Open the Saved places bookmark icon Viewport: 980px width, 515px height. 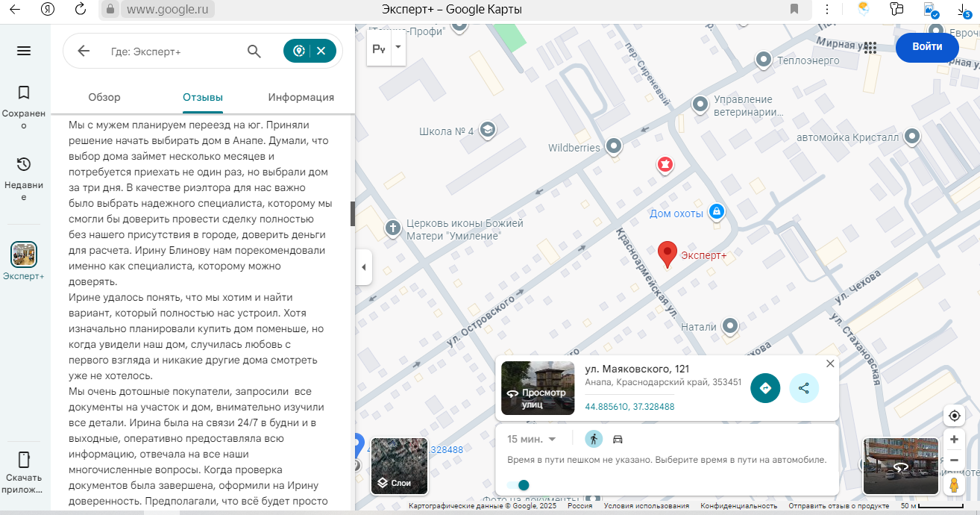[x=24, y=93]
